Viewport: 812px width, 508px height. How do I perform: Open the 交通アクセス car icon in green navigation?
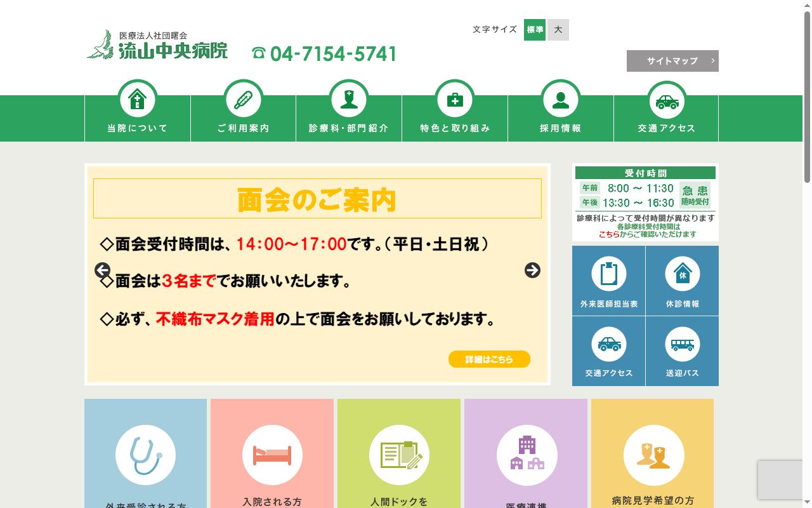(667, 99)
